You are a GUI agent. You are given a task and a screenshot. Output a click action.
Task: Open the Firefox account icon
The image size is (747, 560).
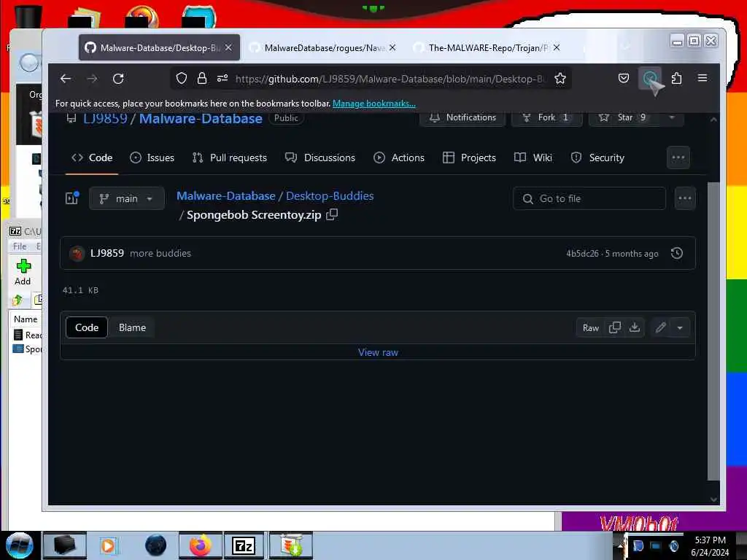coord(650,78)
